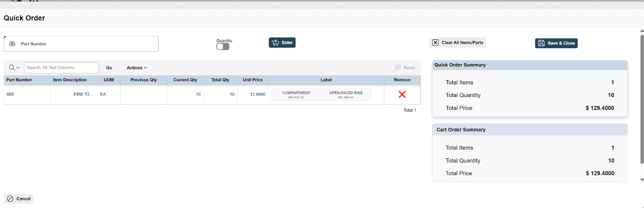Click the page vertical scrollbar
The width and height of the screenshot is (644, 208).
(x=642, y=99)
